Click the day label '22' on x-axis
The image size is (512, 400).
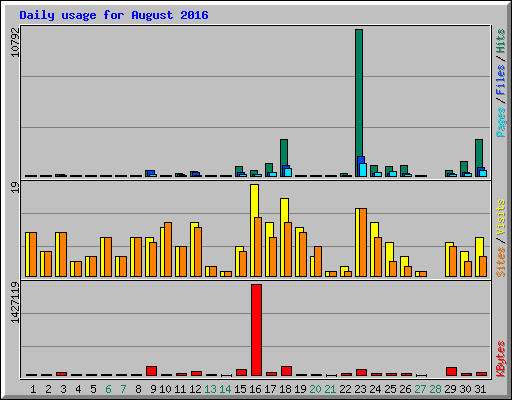pyautogui.click(x=345, y=389)
